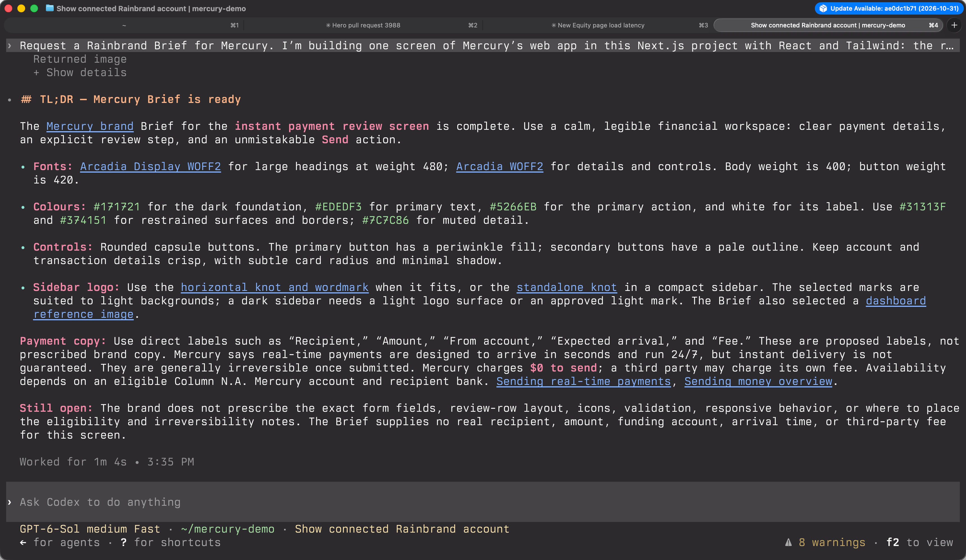Click '$0 to send' highlighted text
Screen dimensions: 966x560
point(563,368)
